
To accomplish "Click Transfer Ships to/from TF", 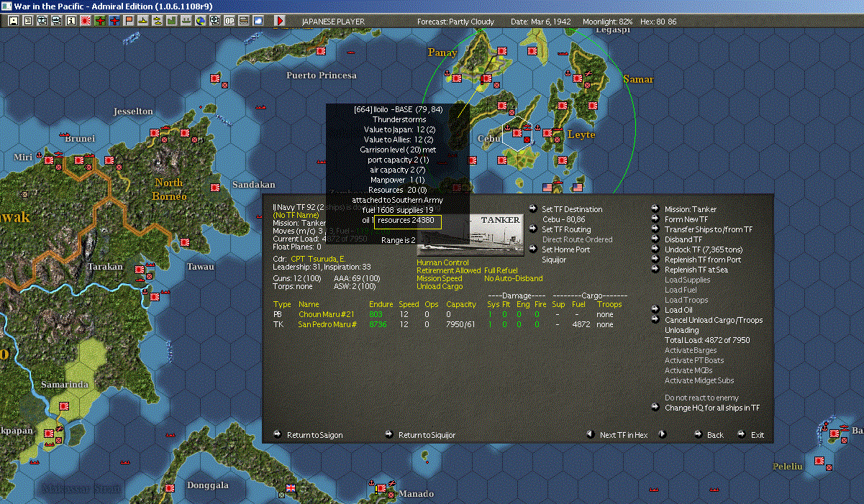I will click(x=709, y=229).
